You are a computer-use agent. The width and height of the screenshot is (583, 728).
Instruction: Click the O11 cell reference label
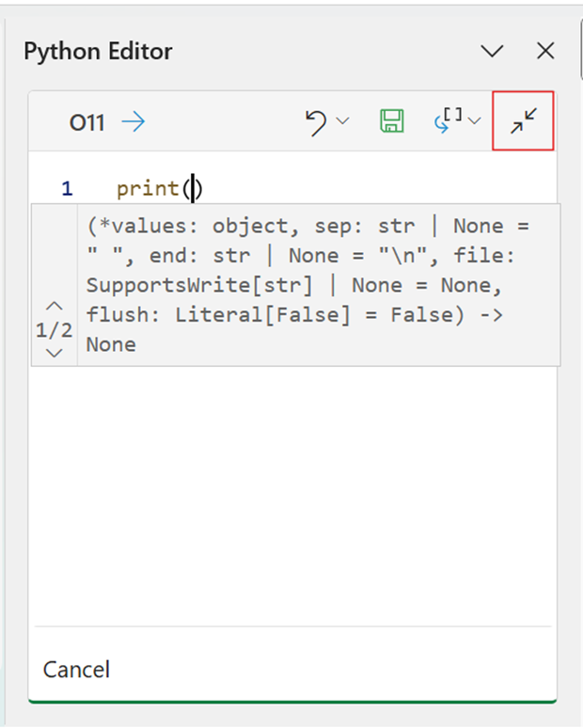coord(87,122)
